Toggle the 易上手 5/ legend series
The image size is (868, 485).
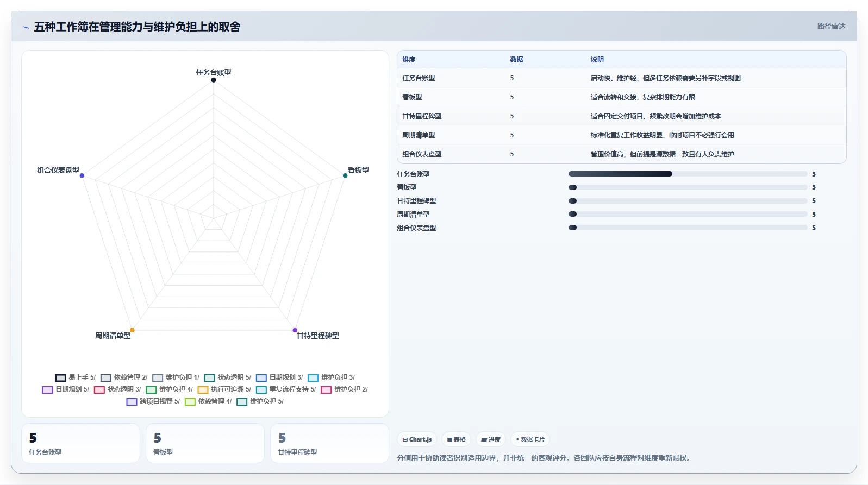click(75, 377)
